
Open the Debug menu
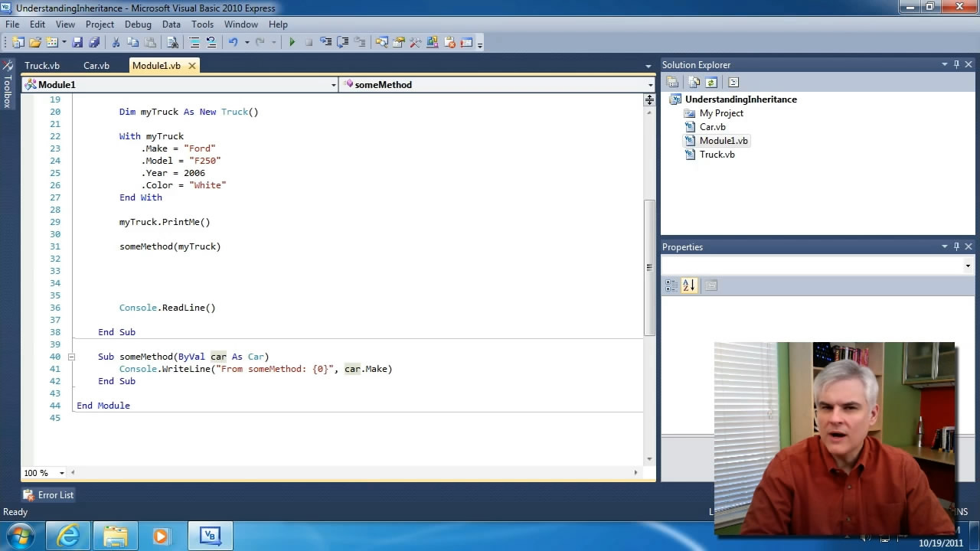(138, 24)
